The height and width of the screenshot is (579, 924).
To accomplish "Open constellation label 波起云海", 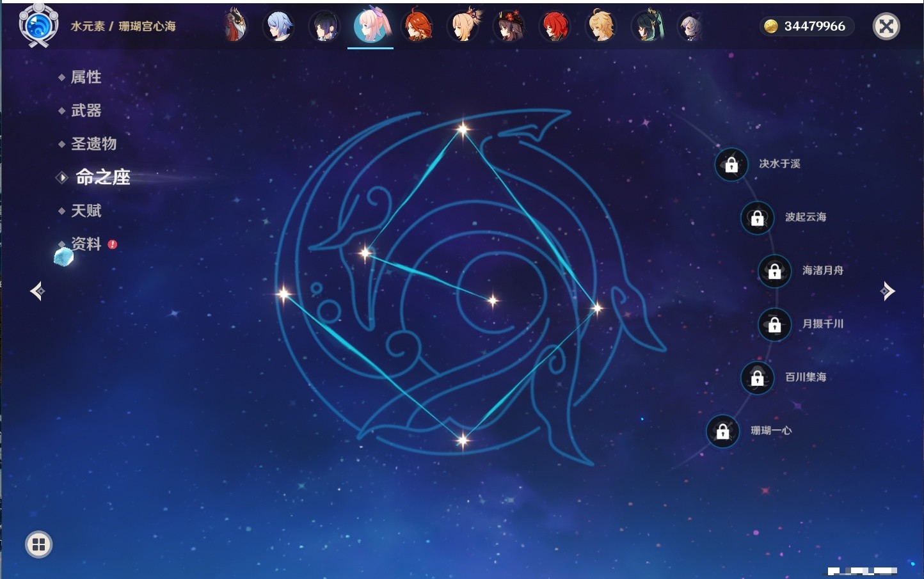I will (806, 217).
